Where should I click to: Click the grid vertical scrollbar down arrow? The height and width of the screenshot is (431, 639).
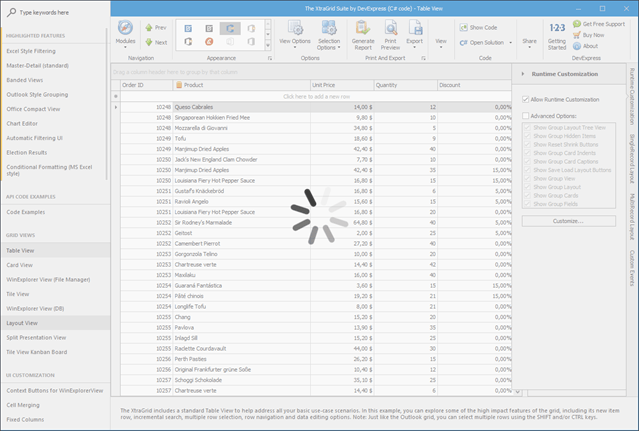[x=518, y=392]
